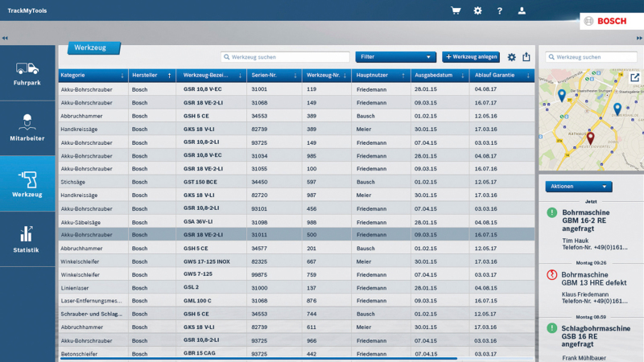Open Werkzeug sidebar section
Image resolution: width=644 pixels, height=362 pixels.
coord(27,183)
